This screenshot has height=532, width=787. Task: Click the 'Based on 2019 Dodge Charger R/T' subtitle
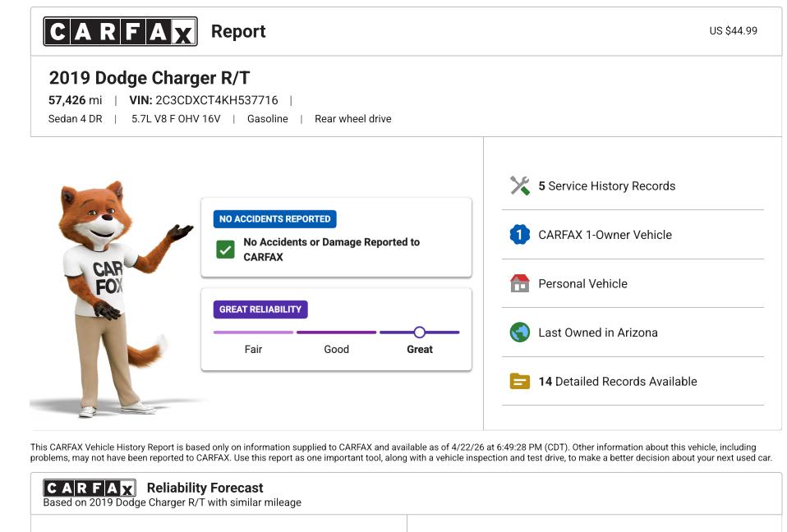point(173,502)
